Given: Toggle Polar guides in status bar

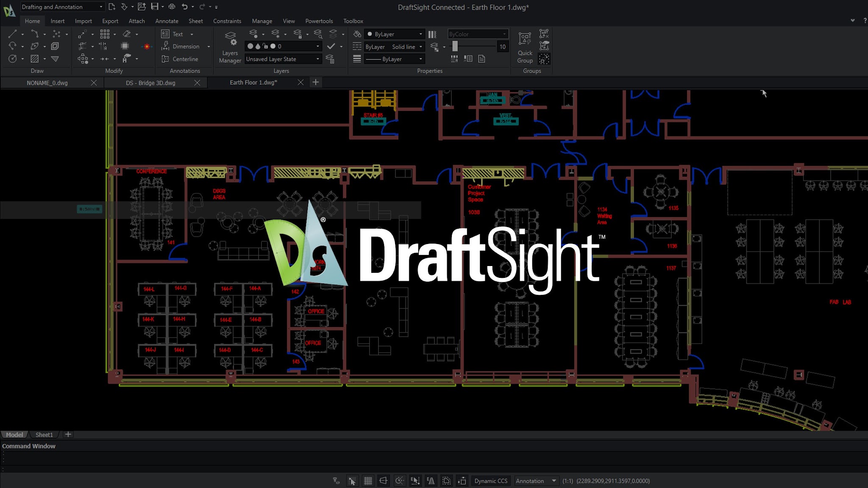Looking at the screenshot, I should click(x=399, y=481).
